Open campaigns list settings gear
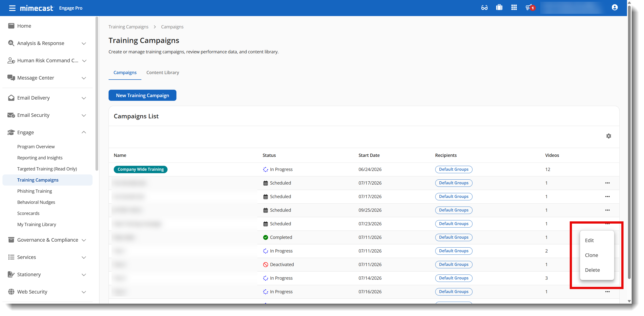The width and height of the screenshot is (644, 316). click(608, 136)
